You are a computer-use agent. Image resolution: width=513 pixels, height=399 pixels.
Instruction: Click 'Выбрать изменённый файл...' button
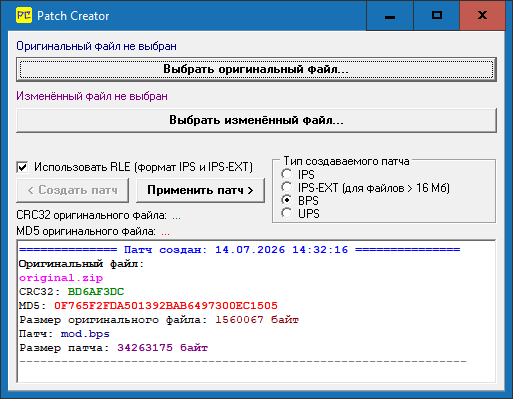point(256,120)
